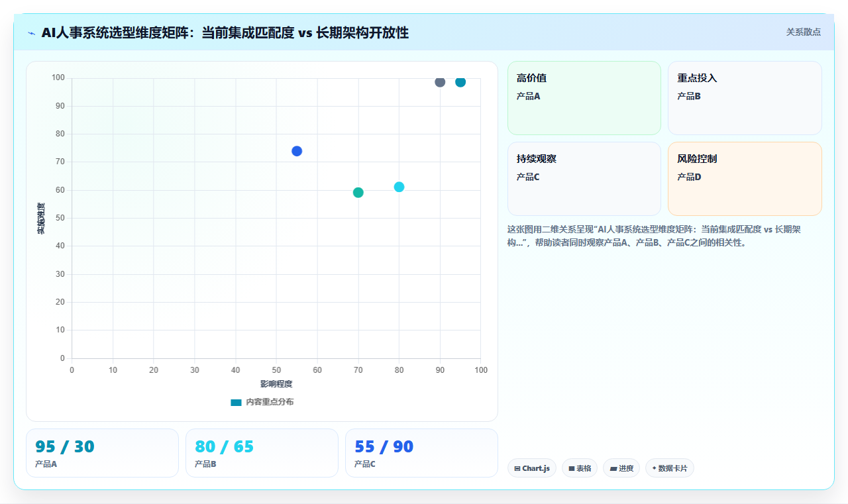Click the 数据卡片 tag

point(670,468)
